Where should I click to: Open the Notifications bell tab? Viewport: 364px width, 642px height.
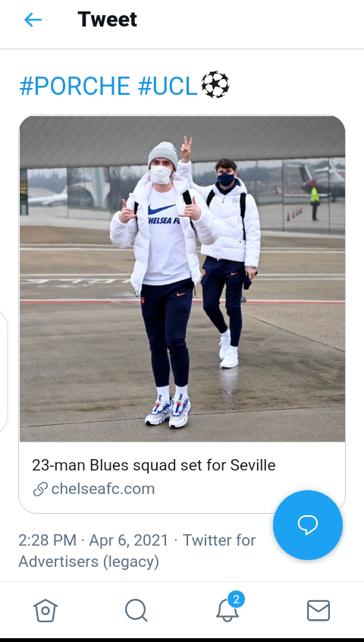(x=227, y=612)
